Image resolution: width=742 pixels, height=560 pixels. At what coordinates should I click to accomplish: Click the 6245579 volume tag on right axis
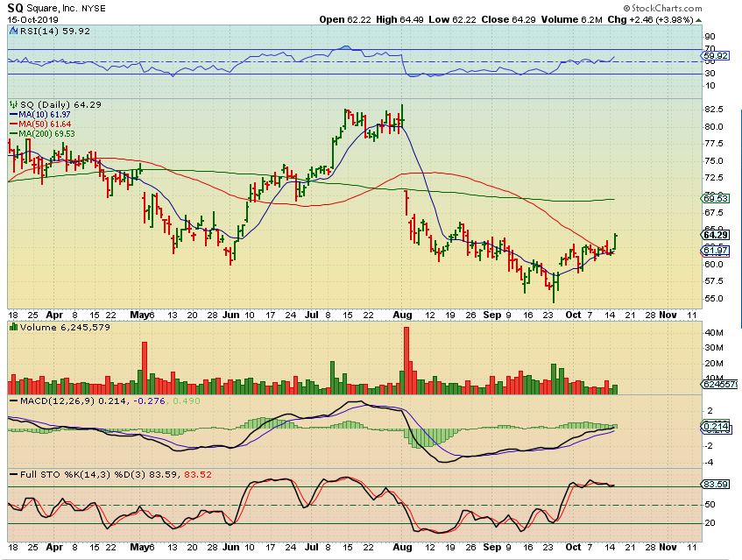(719, 384)
